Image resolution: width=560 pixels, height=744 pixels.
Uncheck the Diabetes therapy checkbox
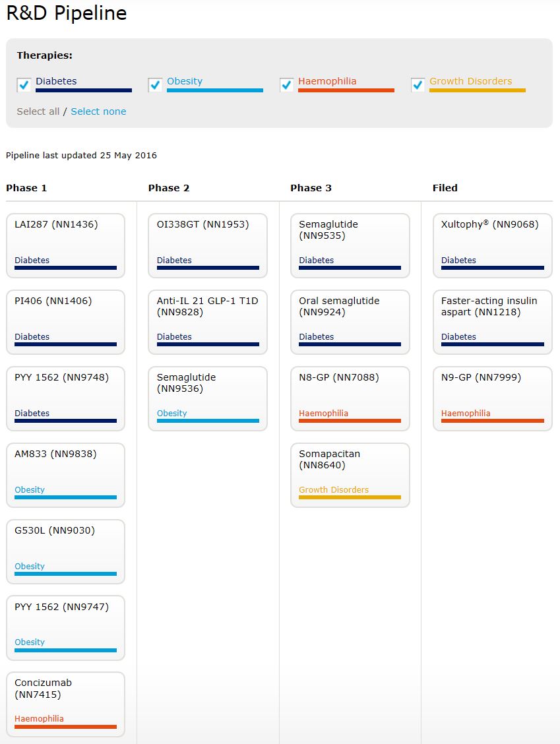tap(24, 85)
